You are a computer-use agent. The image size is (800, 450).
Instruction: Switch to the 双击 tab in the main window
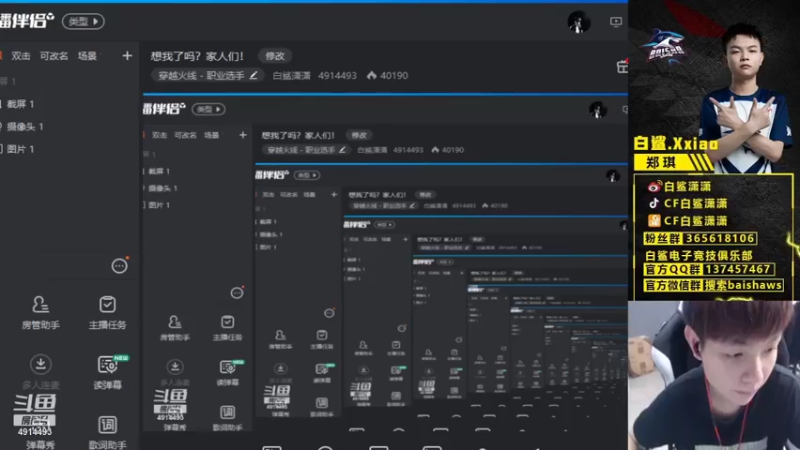point(21,56)
